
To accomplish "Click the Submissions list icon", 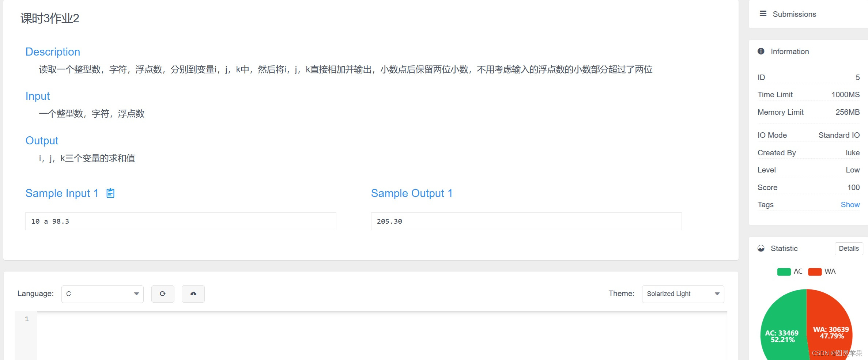I will coord(763,14).
